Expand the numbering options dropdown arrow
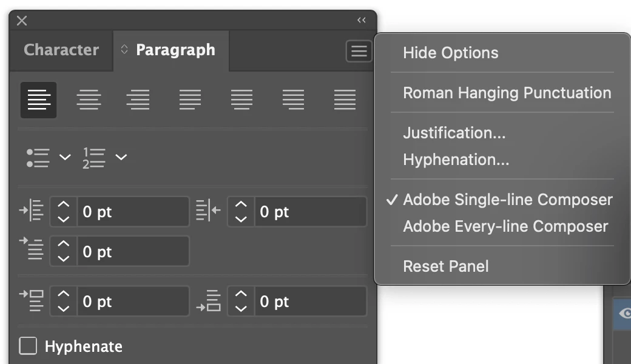This screenshot has width=631, height=364. tap(121, 157)
